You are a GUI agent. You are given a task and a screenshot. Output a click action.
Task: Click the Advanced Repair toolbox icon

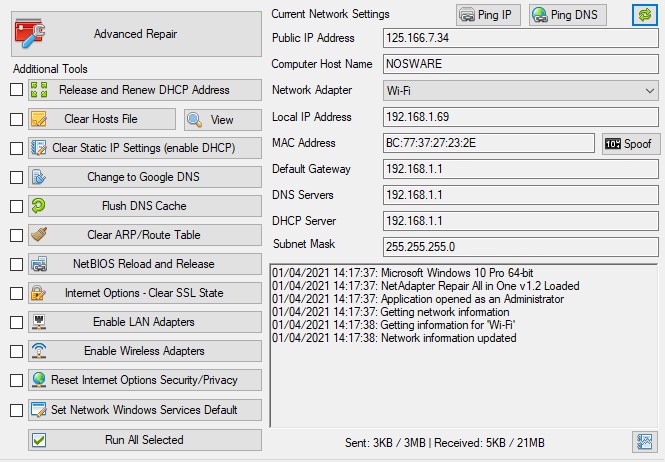(29, 34)
